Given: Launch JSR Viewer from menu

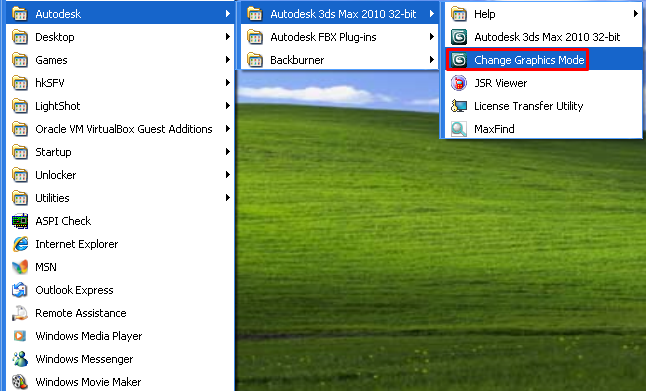Looking at the screenshot, I should coord(543,83).
